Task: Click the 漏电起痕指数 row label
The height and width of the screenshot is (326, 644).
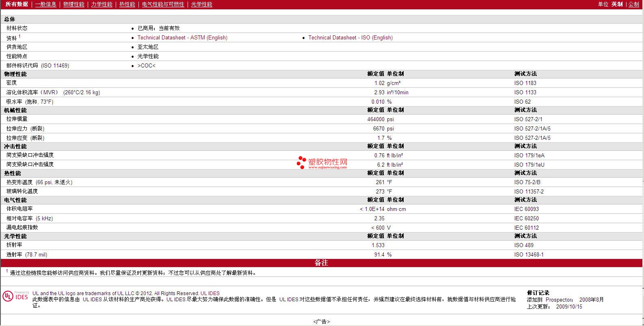Action: point(22,227)
